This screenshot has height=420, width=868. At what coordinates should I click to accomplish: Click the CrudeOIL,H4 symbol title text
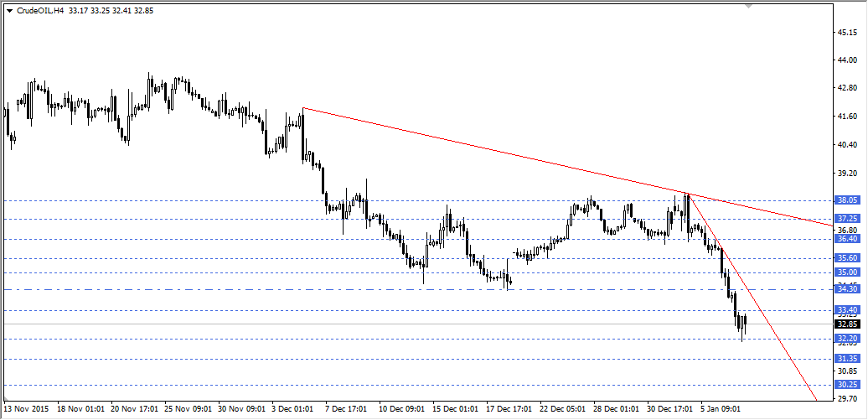coord(40,10)
